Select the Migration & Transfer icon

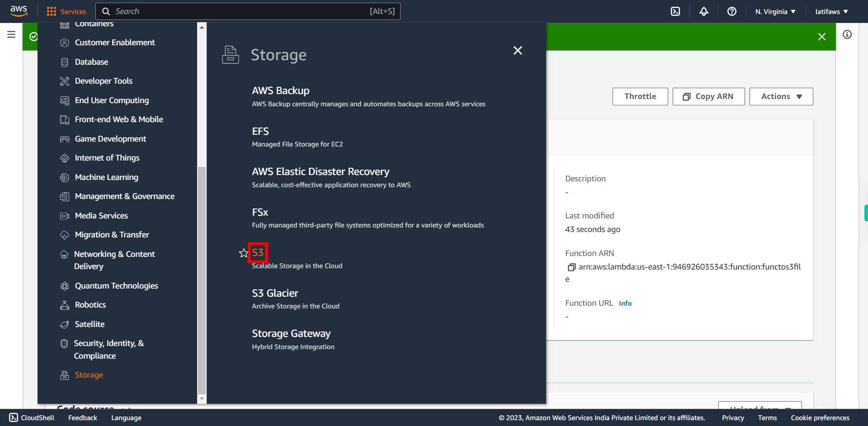[65, 235]
